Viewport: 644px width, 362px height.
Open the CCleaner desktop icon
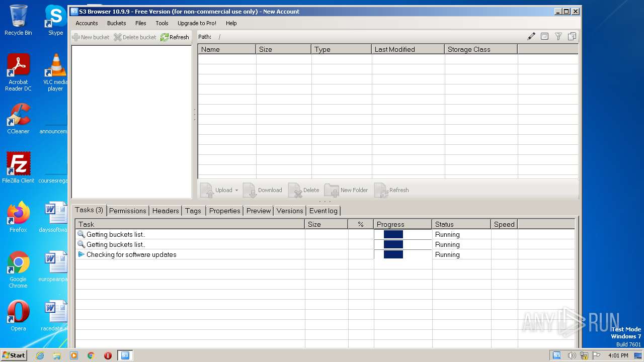point(18,119)
